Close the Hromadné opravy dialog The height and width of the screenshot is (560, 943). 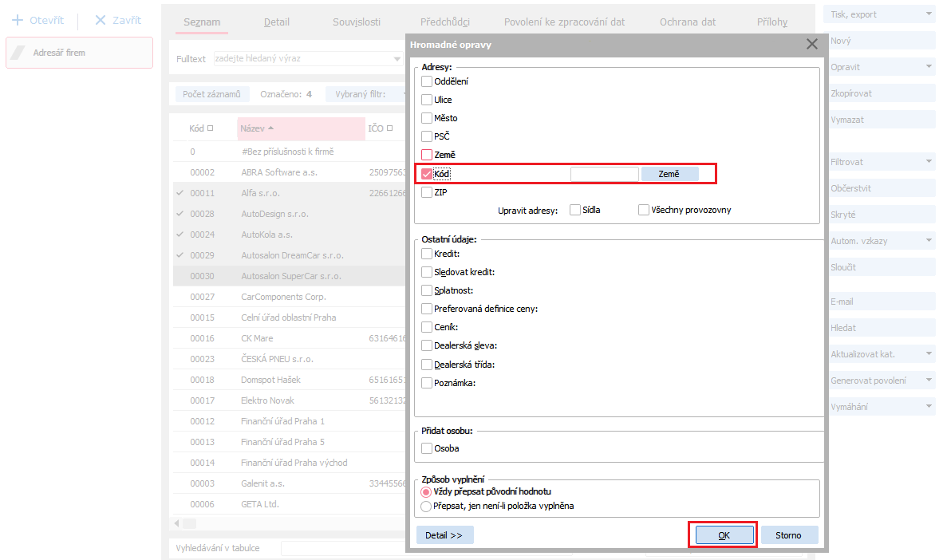(812, 44)
